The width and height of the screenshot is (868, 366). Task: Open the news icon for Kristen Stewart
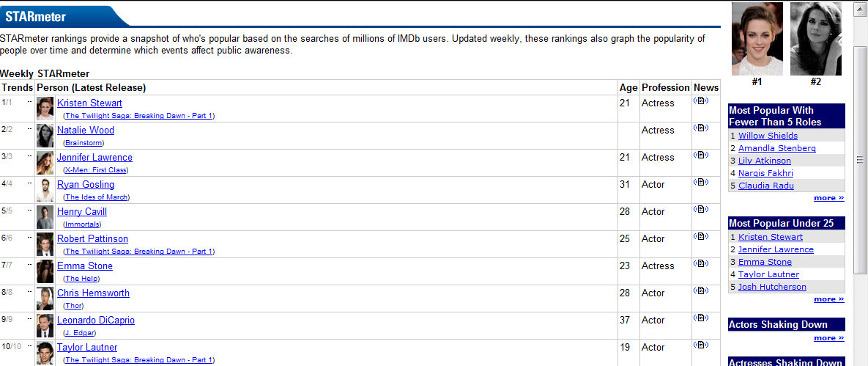(x=701, y=100)
